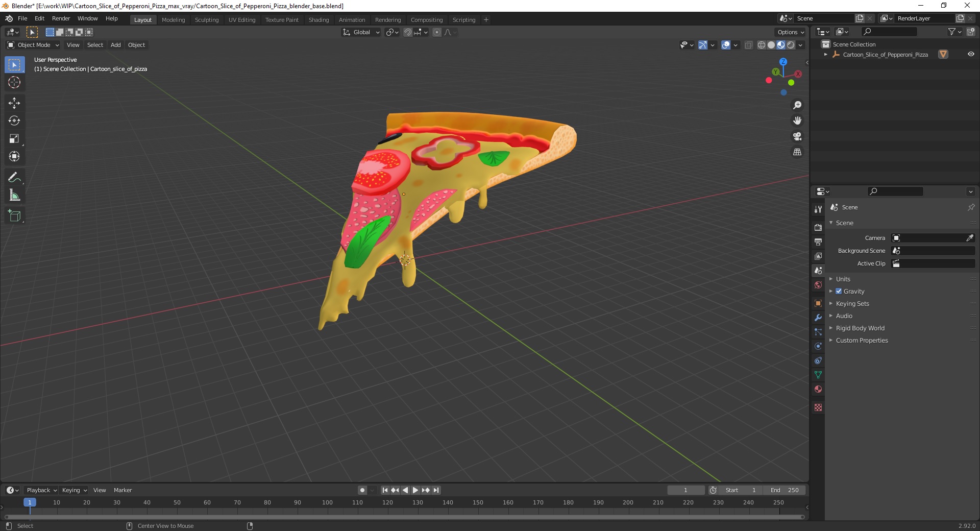Open the Render menu
The image size is (980, 531).
[x=61, y=18]
